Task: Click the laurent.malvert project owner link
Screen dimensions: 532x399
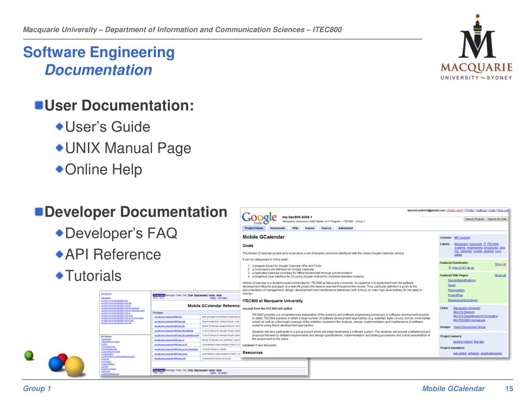Action: point(463,342)
